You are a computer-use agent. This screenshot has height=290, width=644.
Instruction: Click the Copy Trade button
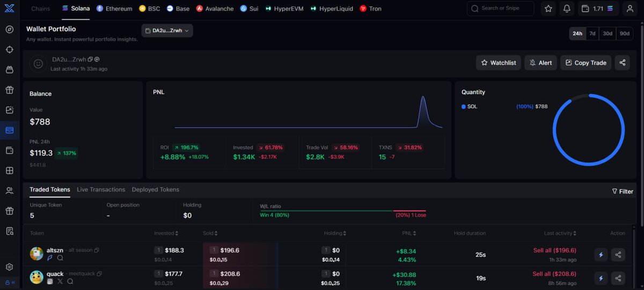pyautogui.click(x=586, y=63)
